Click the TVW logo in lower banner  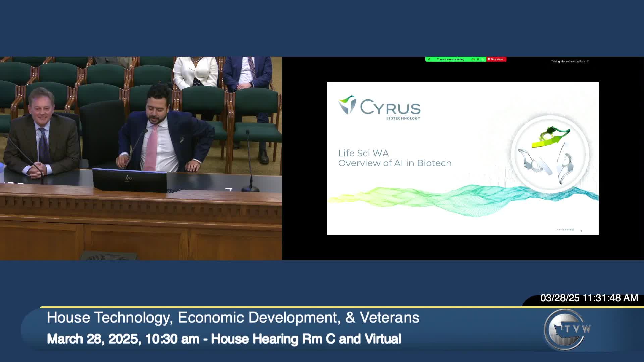[x=567, y=329]
